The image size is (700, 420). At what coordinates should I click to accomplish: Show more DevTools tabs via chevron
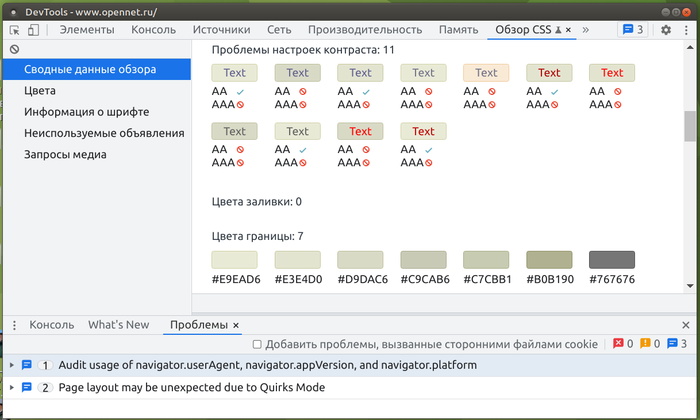pos(585,30)
